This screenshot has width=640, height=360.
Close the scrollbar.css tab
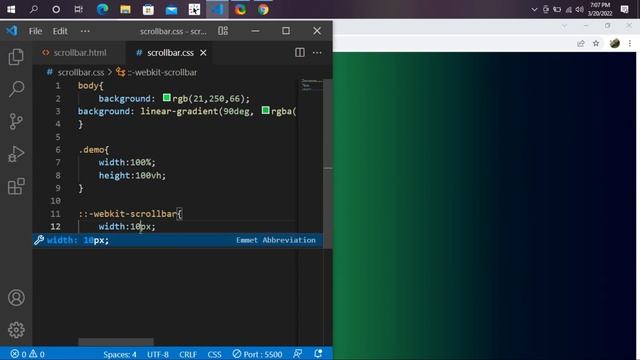tap(203, 53)
